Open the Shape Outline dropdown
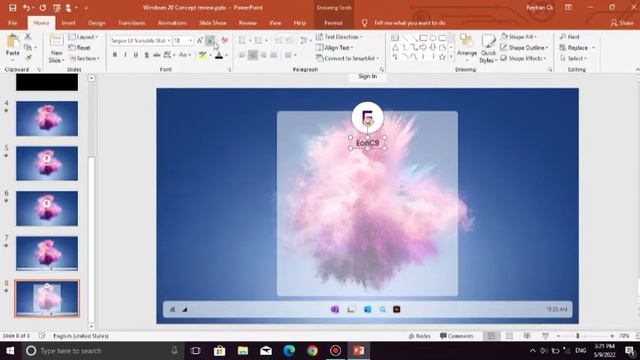 click(524, 48)
